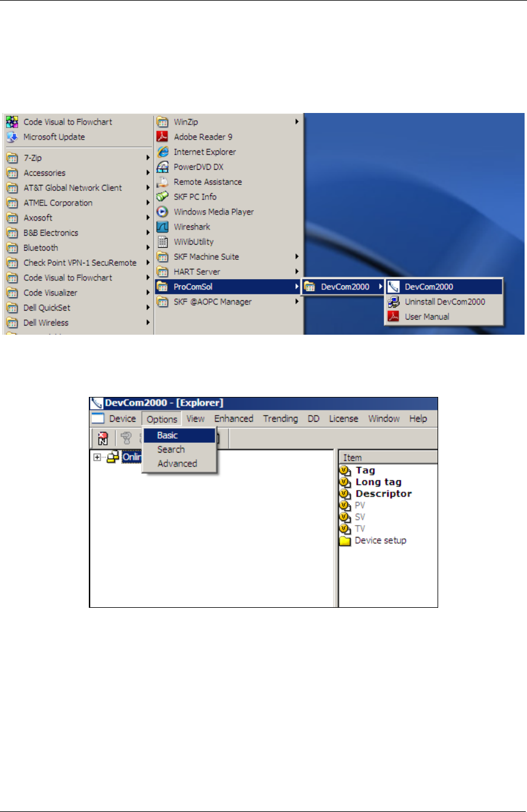Open Adobe Reader 9 from the programs list
The height and width of the screenshot is (812, 527).
[x=228, y=137]
